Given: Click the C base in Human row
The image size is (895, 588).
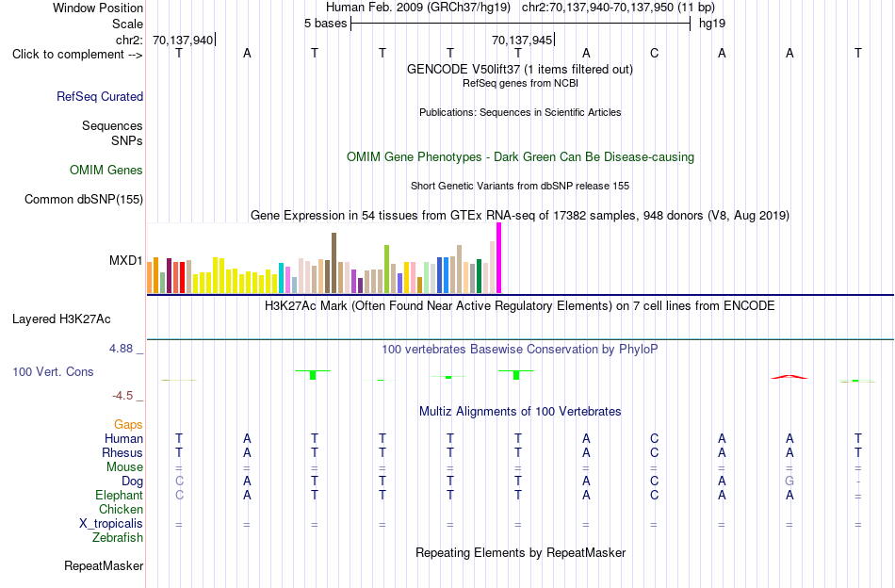Looking at the screenshot, I should (x=654, y=438).
